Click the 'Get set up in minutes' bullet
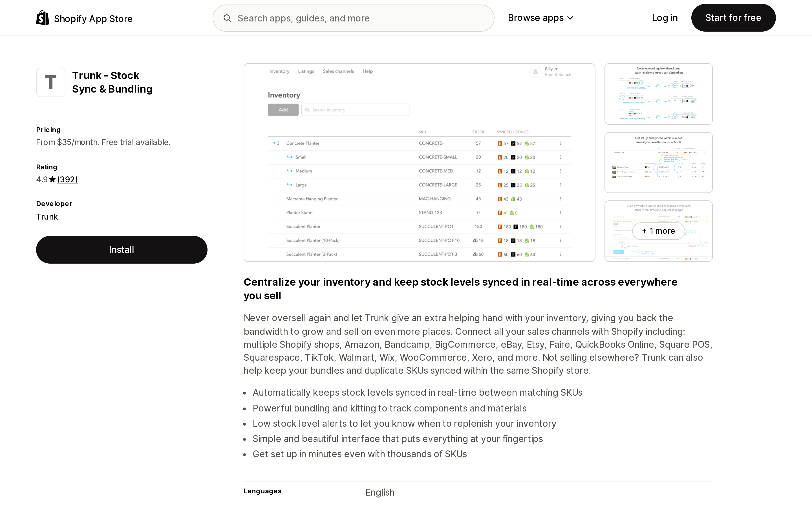This screenshot has width=812, height=508. pos(360,454)
